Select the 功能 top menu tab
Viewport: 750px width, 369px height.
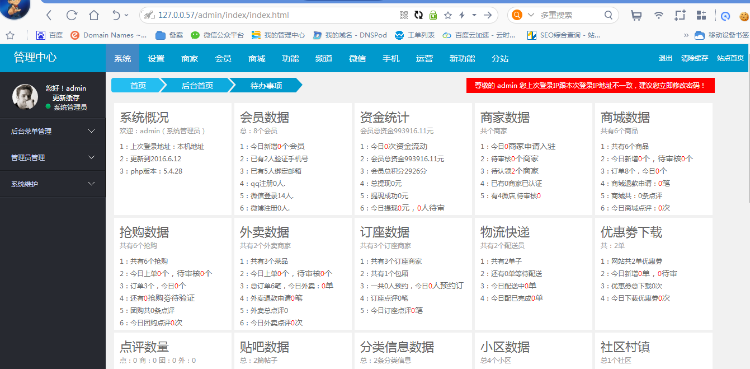click(x=290, y=58)
